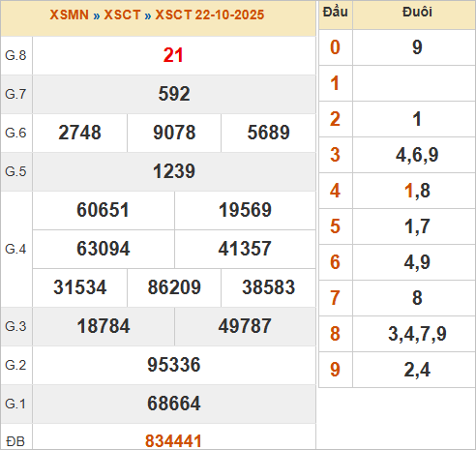
Task: Click head digit 4 in Đầu column
Action: (335, 191)
